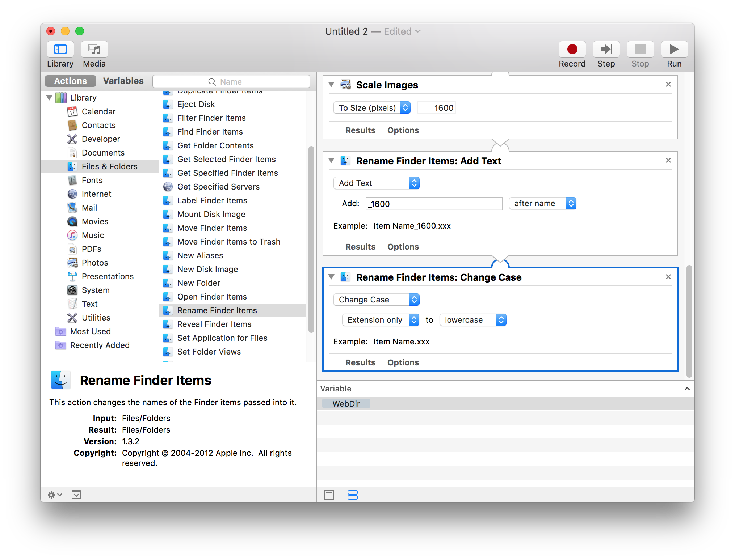Open the Extension only dropdown
Screen dimensions: 735x560
coord(381,320)
